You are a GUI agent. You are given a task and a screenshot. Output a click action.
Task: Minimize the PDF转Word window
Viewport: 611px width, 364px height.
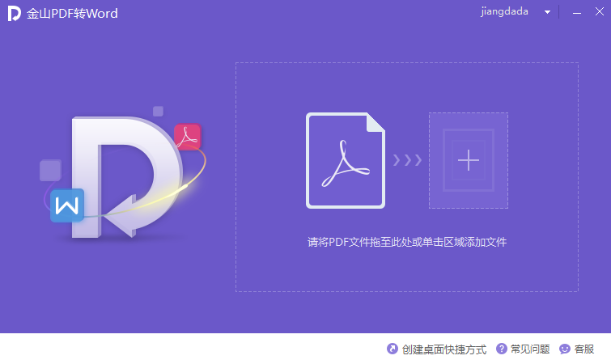tap(579, 13)
